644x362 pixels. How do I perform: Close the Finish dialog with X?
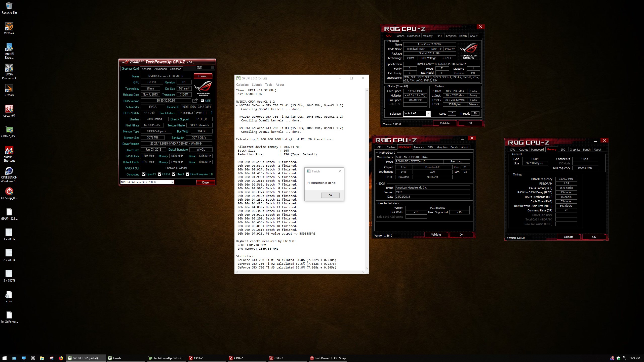[340, 171]
